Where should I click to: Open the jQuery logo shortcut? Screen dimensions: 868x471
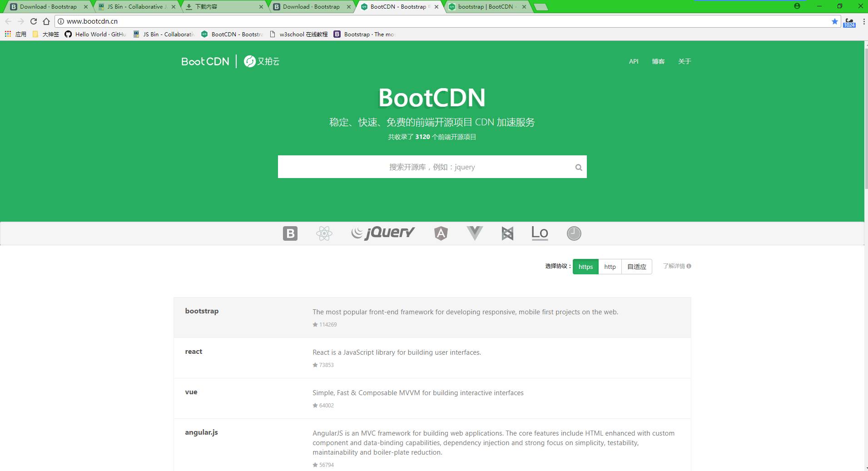point(383,233)
